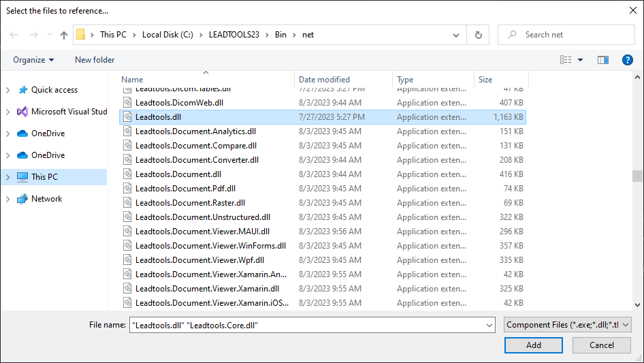The width and height of the screenshot is (644, 363).
Task: Expand the Network tree node
Action: [7, 199]
